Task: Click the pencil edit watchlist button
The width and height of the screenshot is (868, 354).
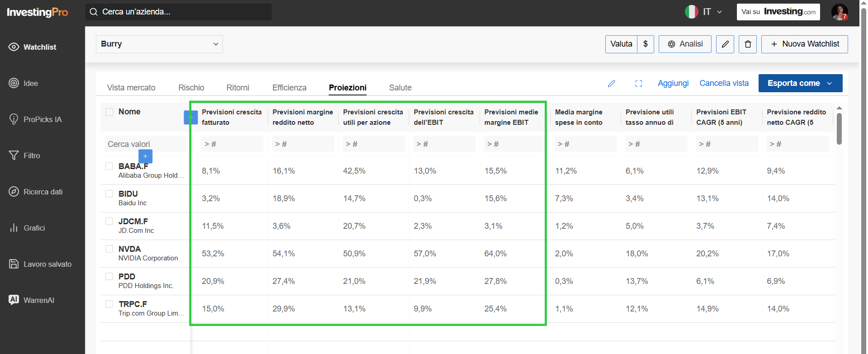Action: tap(725, 44)
